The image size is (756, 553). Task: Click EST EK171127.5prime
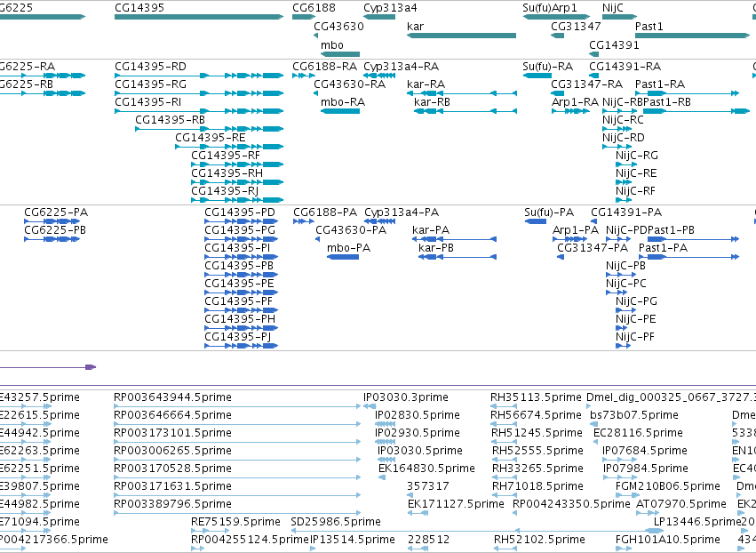(418, 513)
